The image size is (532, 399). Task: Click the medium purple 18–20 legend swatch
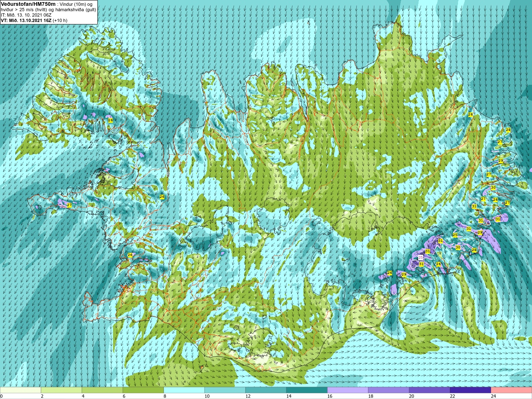[x=389, y=390]
